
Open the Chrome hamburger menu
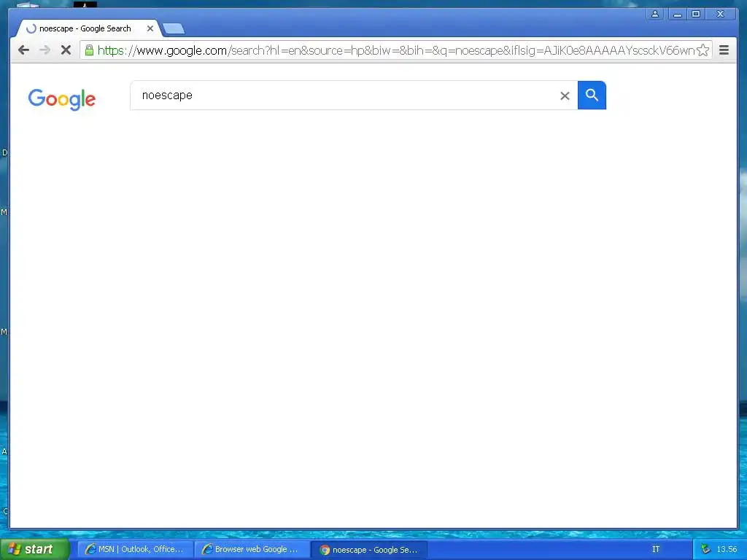tap(724, 50)
